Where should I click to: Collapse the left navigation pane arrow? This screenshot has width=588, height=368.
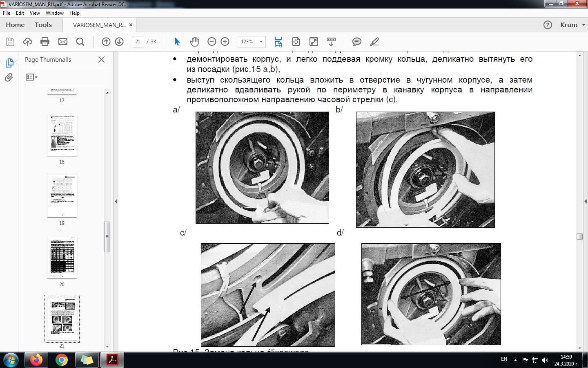(116, 201)
